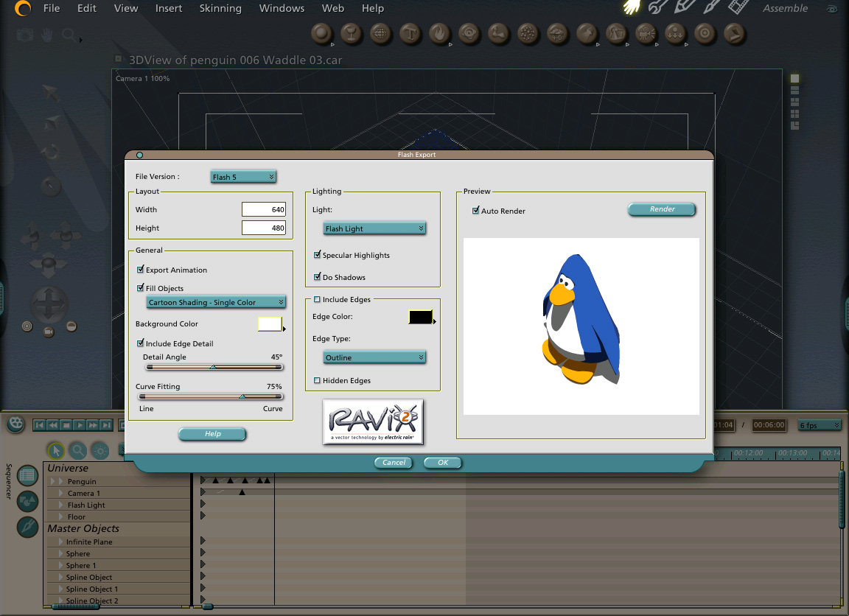
Task: Open the film reel animation icon
Action: [x=15, y=424]
